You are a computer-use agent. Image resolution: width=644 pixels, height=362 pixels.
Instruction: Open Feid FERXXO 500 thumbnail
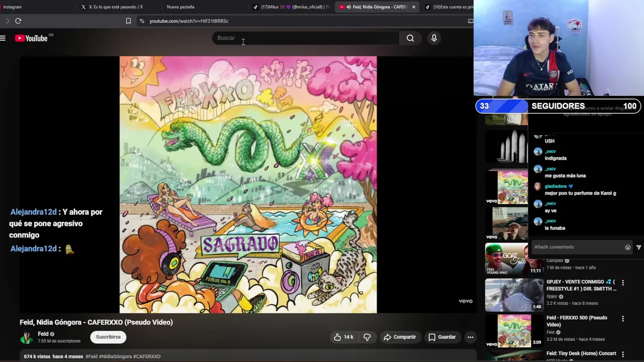coord(514,331)
